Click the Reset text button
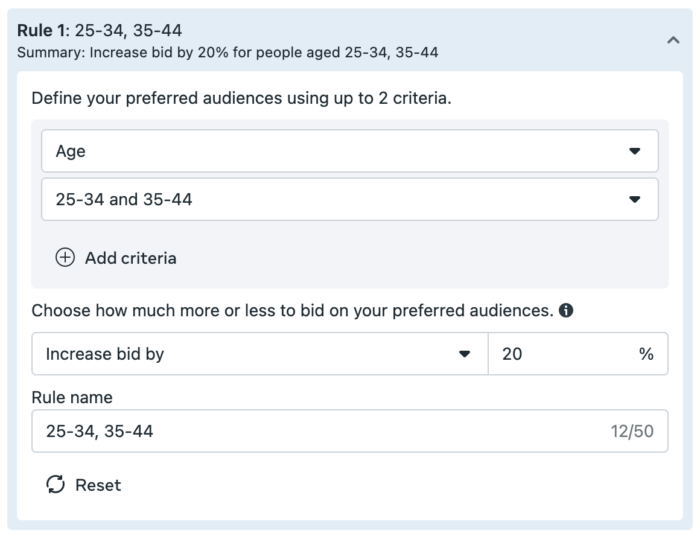Screen dimensions: 700x536 tap(98, 485)
